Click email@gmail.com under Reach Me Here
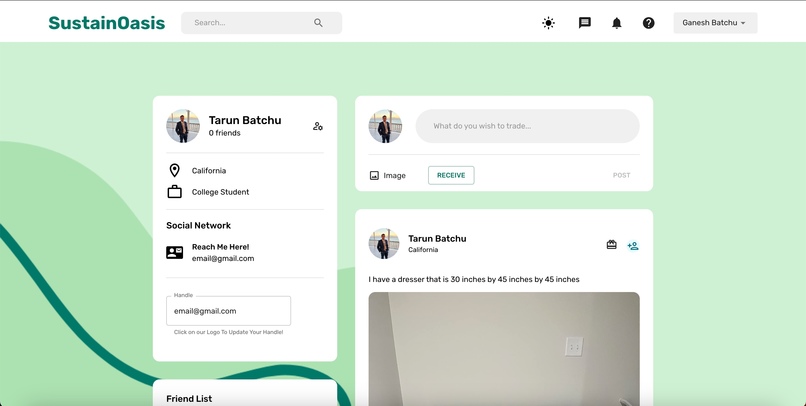This screenshot has height=406, width=806. 223,259
